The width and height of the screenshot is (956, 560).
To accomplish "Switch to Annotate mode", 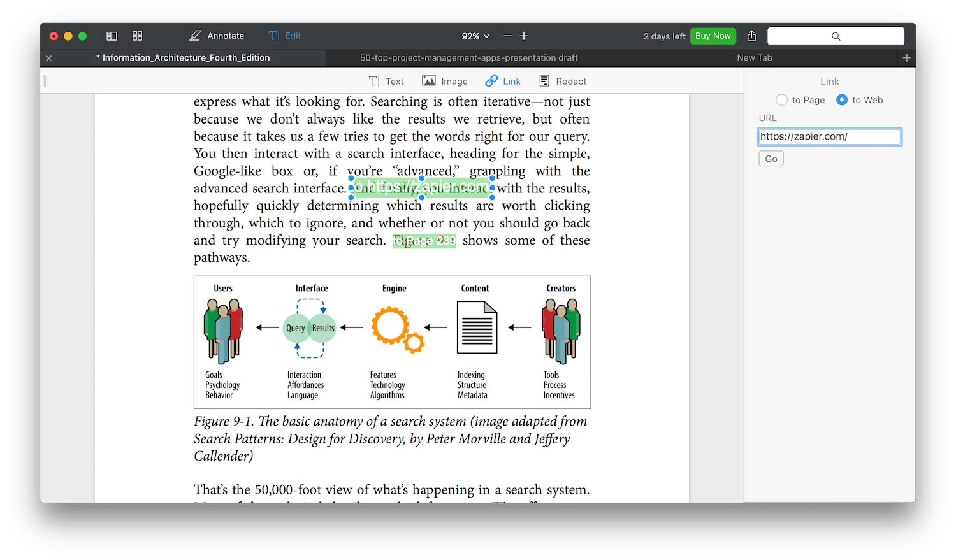I will tap(217, 36).
